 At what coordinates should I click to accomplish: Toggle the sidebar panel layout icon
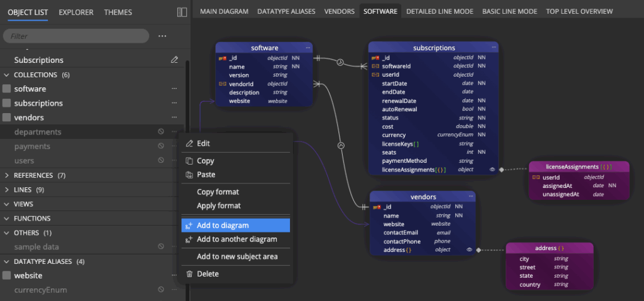tap(182, 12)
